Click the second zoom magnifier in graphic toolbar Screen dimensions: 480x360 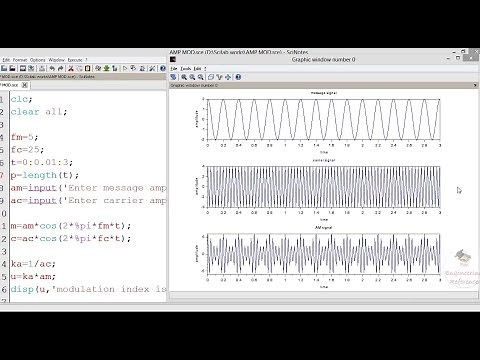192,77
